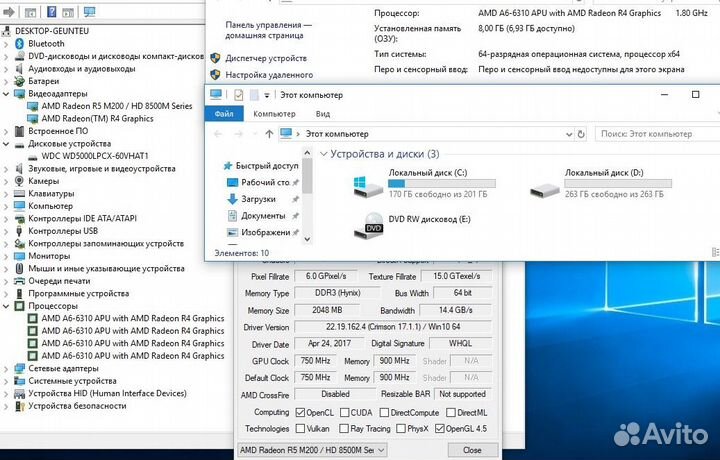The image size is (720, 460).
Task: Open the Диспетчер устройств link
Action: [266, 58]
